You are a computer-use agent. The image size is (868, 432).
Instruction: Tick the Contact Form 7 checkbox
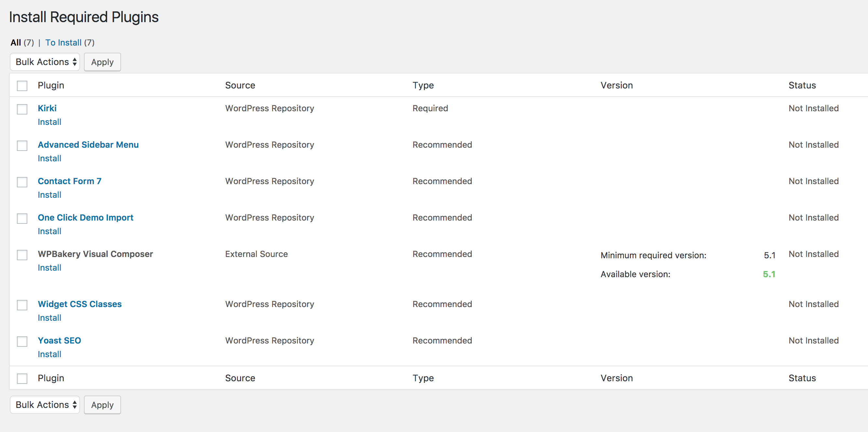tap(22, 182)
